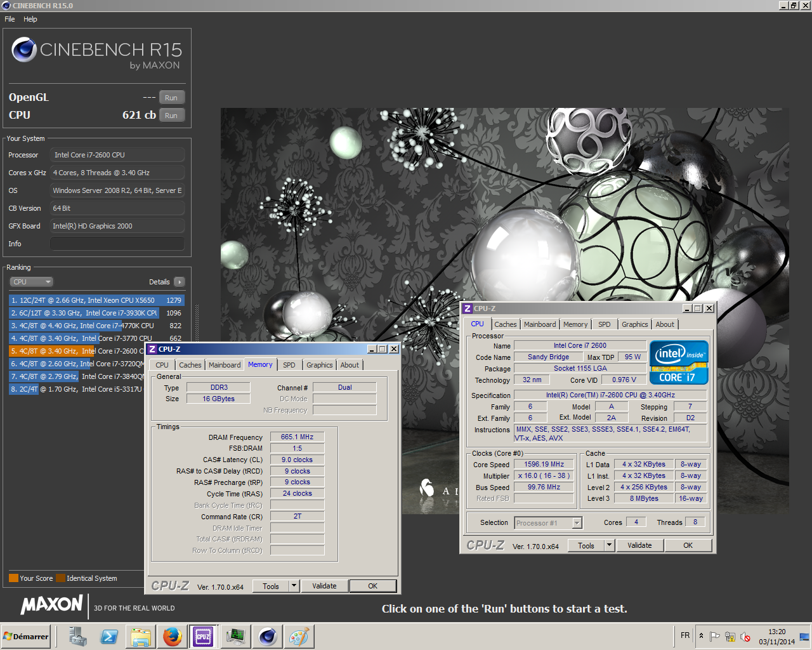
Task: Open Tools dropdown arrow in Memory CPU-Z window
Action: tap(294, 586)
